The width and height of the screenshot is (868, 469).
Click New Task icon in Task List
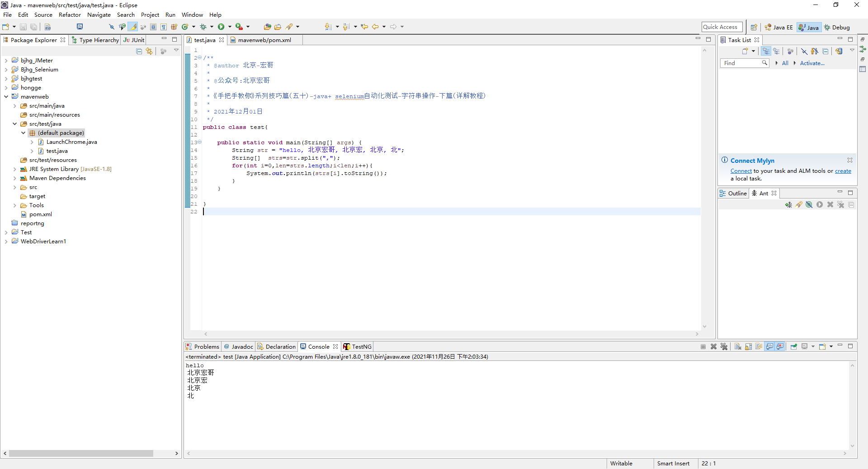(x=745, y=51)
